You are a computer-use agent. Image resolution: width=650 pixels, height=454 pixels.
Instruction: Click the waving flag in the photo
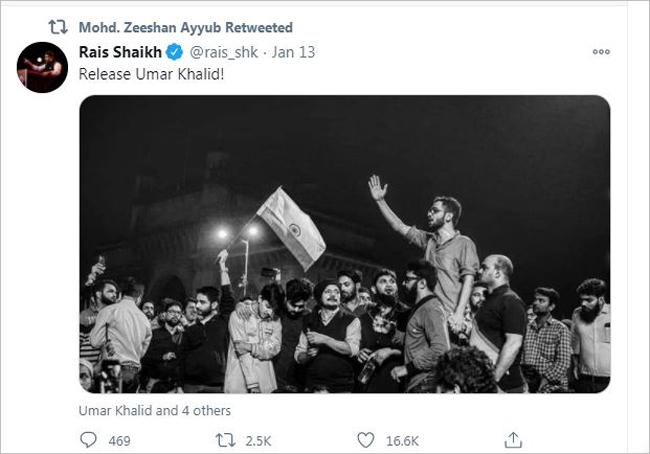(291, 226)
